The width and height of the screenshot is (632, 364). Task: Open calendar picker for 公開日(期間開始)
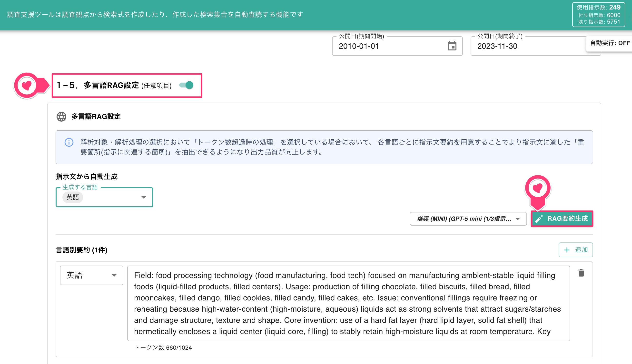(x=452, y=46)
